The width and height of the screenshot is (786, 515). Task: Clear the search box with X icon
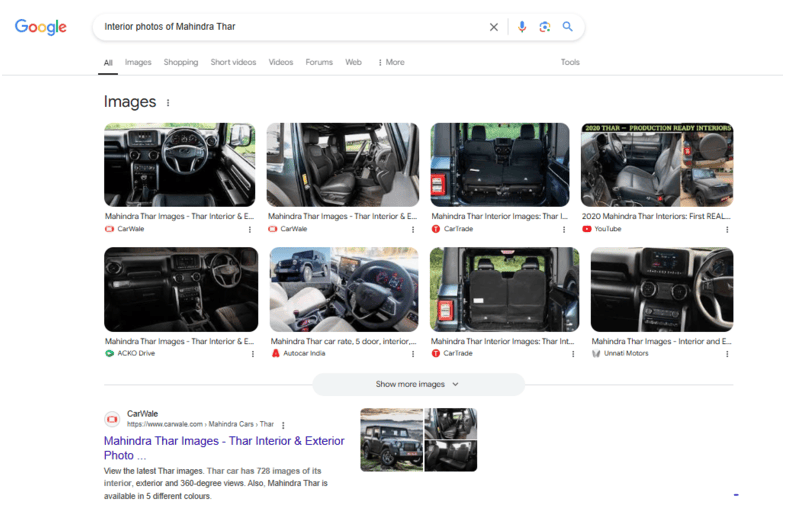pyautogui.click(x=493, y=27)
